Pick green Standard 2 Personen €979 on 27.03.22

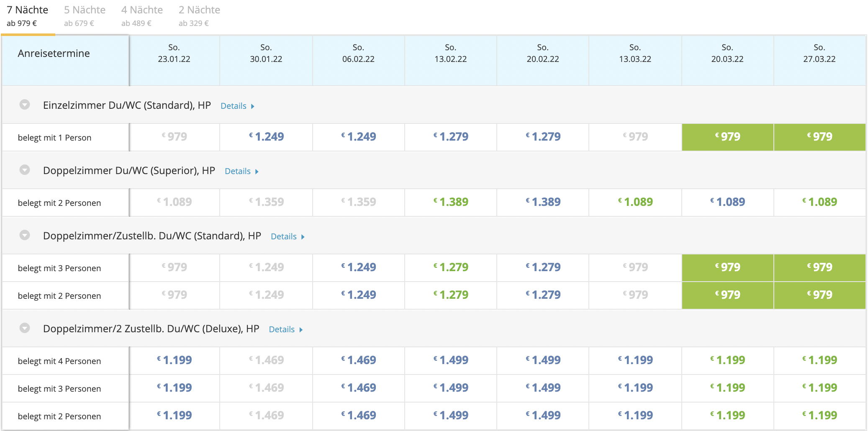(819, 295)
